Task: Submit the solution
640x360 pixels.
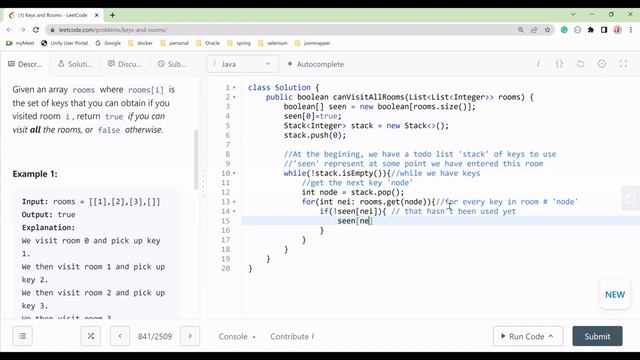Action: click(x=597, y=336)
